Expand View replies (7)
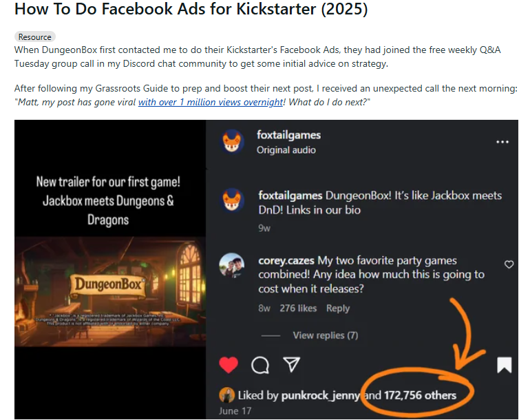This screenshot has width=519, height=420. pyautogui.click(x=325, y=335)
